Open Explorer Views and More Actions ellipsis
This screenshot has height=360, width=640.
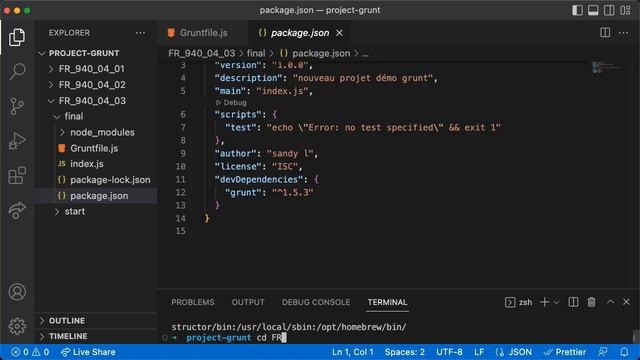pyautogui.click(x=140, y=33)
